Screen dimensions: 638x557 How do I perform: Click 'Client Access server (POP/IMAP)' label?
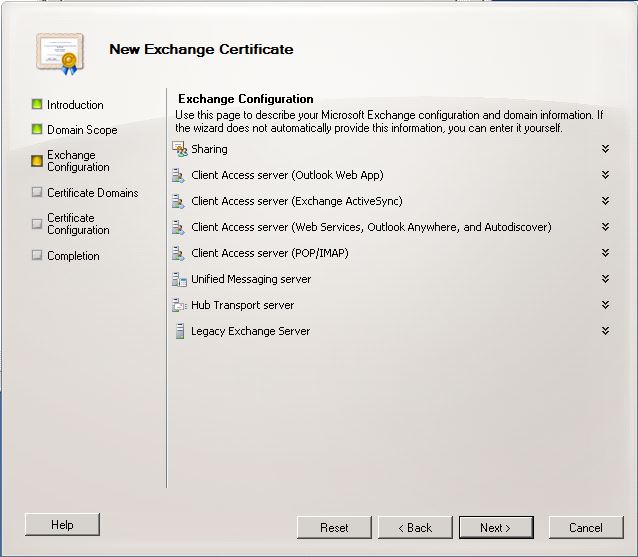270,253
